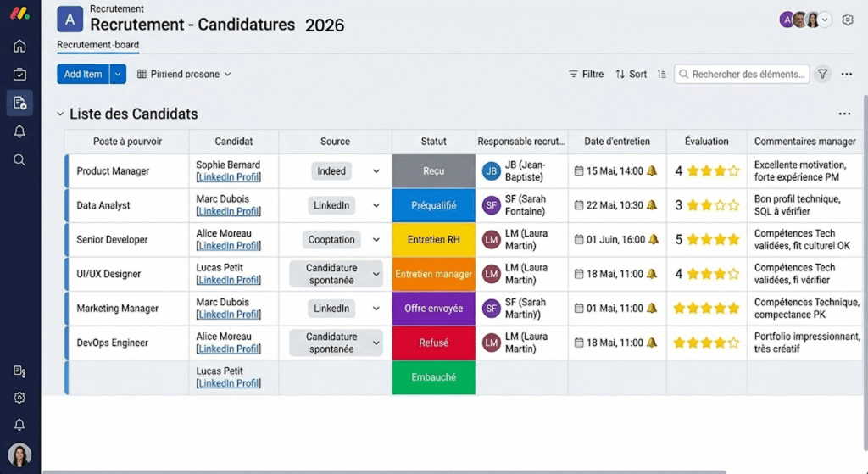Open user profile avatar at sidebar bottom
Screen dimensions: 868x474
click(19, 455)
